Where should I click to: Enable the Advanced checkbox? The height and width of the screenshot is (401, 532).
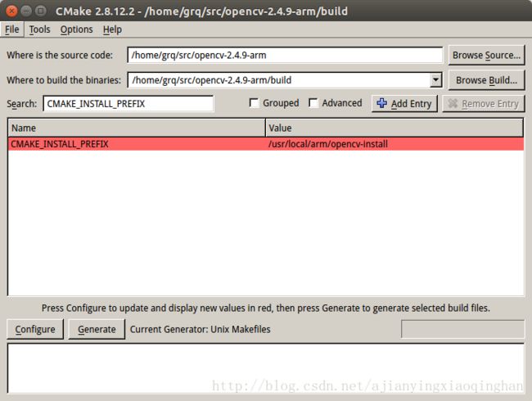coord(313,103)
